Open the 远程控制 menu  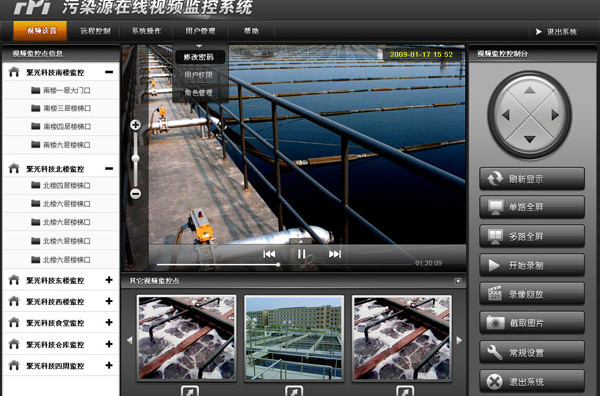95,31
